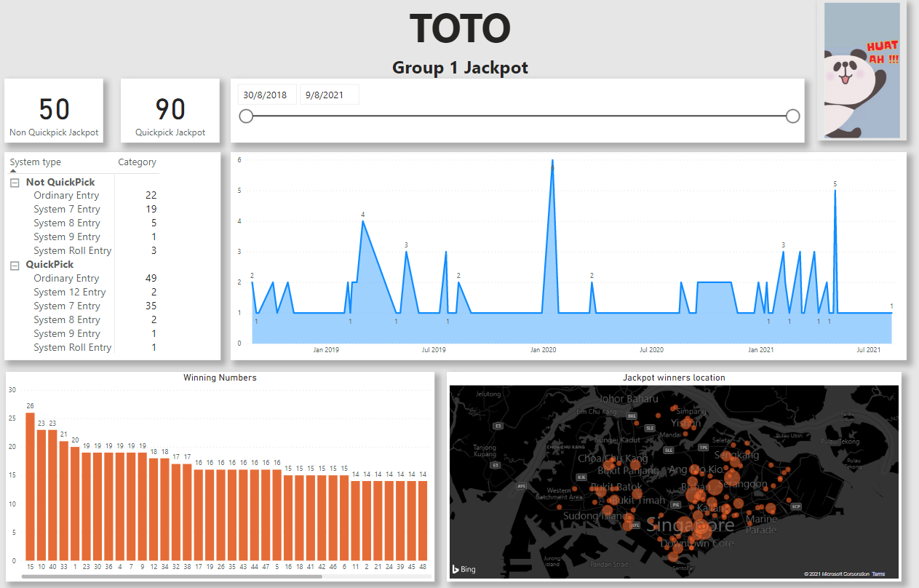Grab the right date slider handle

(x=793, y=116)
